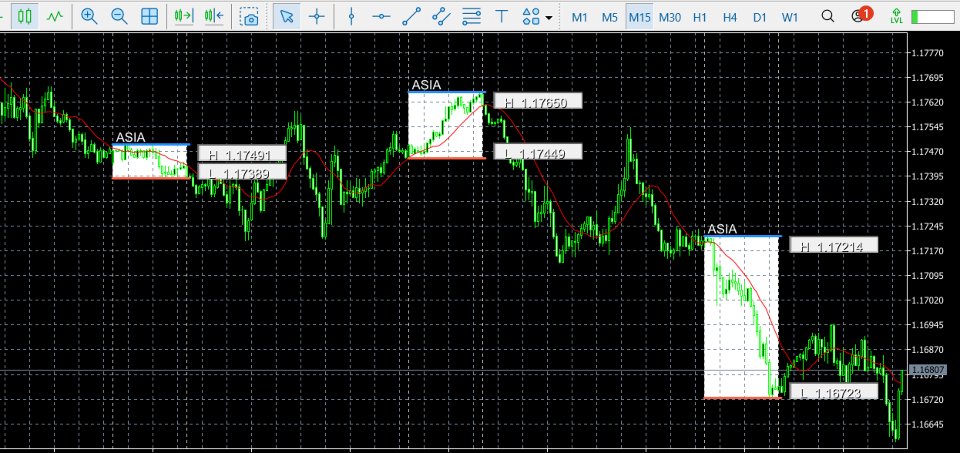Select the trendline drawing tool
The width and height of the screenshot is (960, 453).
click(411, 17)
